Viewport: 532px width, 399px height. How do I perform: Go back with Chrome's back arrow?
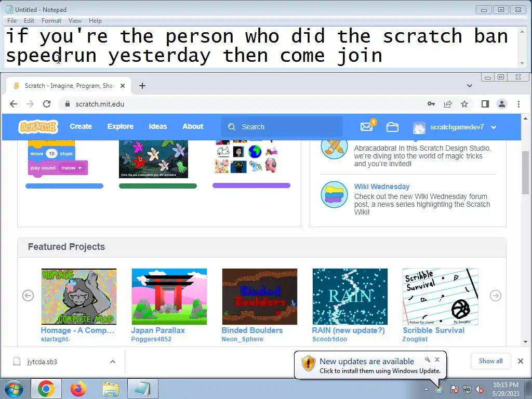click(13, 104)
